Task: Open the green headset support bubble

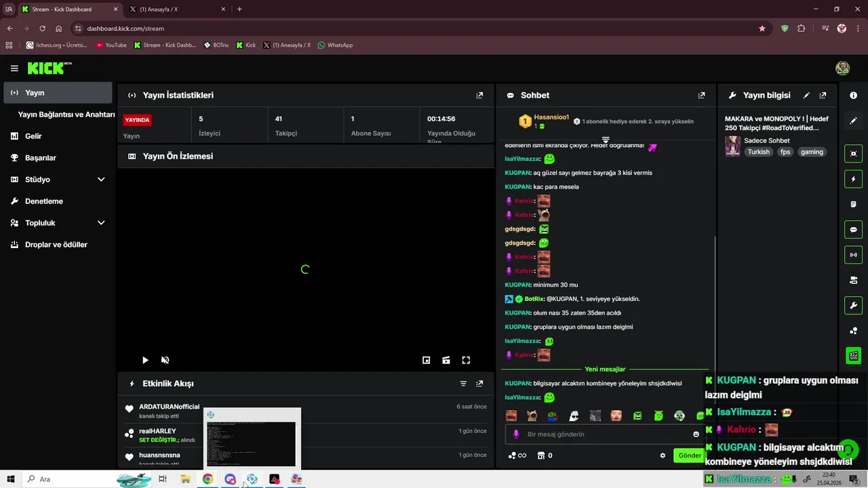Action: (848, 450)
